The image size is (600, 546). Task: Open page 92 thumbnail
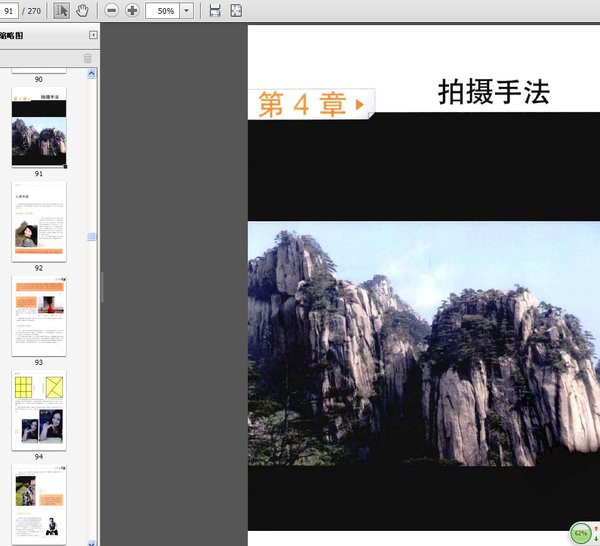[x=39, y=221]
